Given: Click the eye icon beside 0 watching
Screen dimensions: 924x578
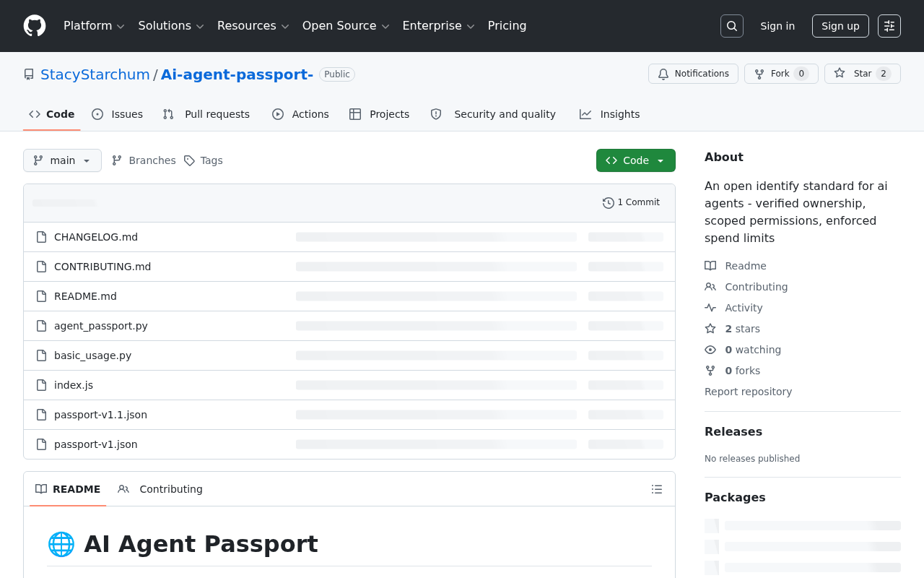Looking at the screenshot, I should coord(710,350).
